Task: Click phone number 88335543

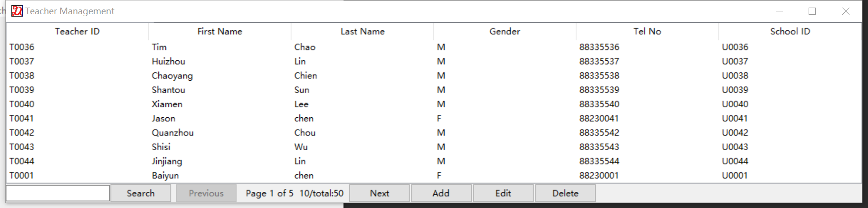Action: (599, 147)
